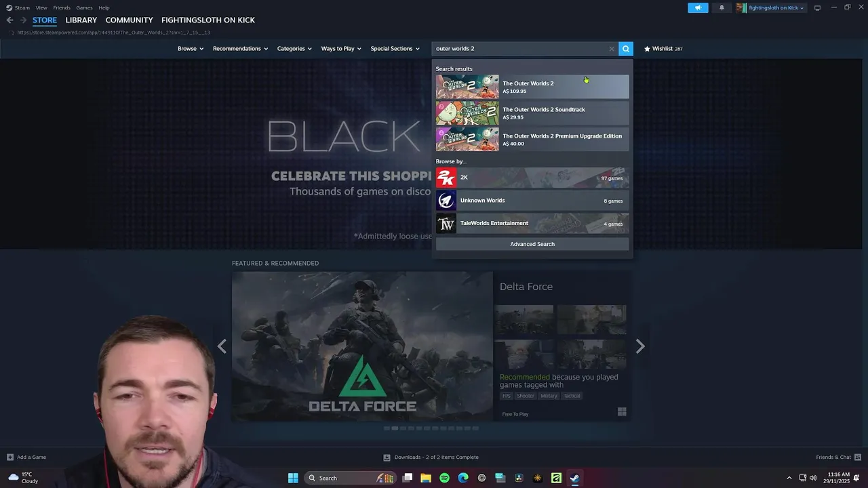Screen dimensions: 868x488
Task: Open the 2K publisher logo result
Action: click(446, 178)
